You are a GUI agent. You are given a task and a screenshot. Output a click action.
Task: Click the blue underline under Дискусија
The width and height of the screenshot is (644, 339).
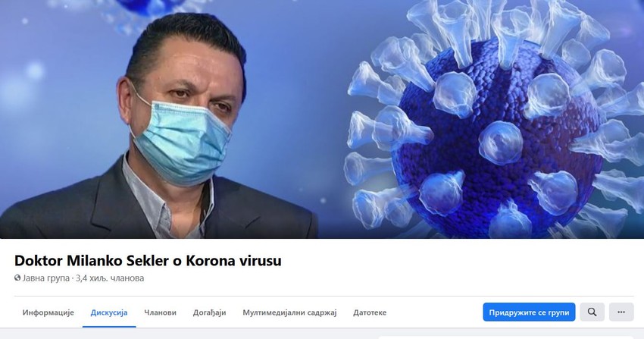[x=109, y=327]
